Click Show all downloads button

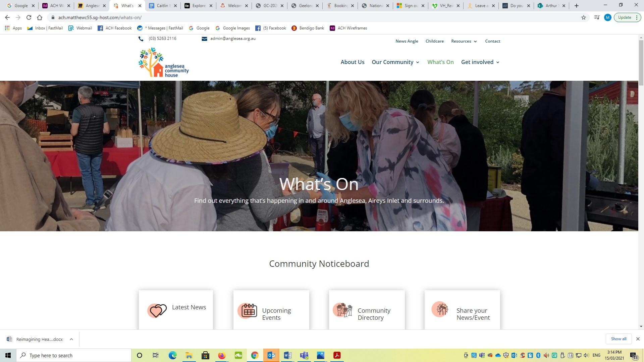click(x=618, y=339)
